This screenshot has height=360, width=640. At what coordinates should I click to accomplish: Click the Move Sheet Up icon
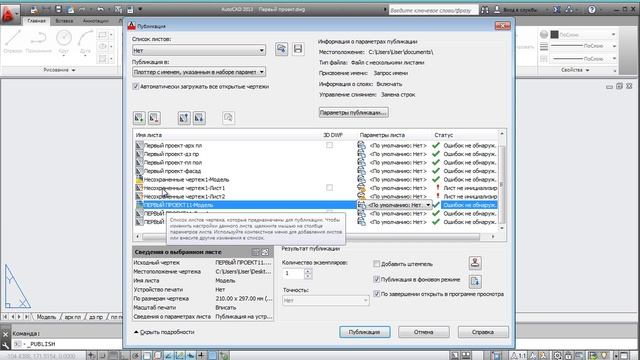184,118
